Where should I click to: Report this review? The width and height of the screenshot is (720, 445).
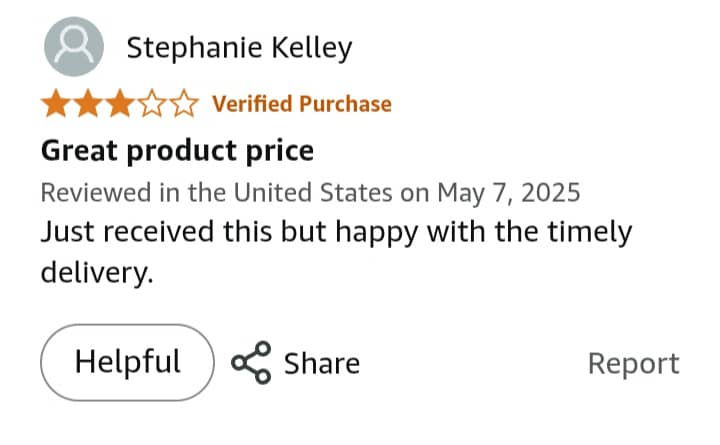tap(634, 365)
